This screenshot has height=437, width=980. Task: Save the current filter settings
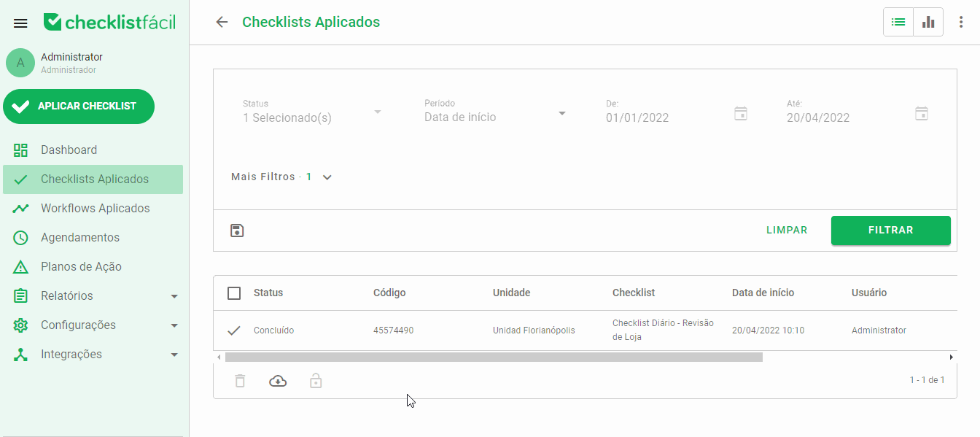[x=236, y=230]
